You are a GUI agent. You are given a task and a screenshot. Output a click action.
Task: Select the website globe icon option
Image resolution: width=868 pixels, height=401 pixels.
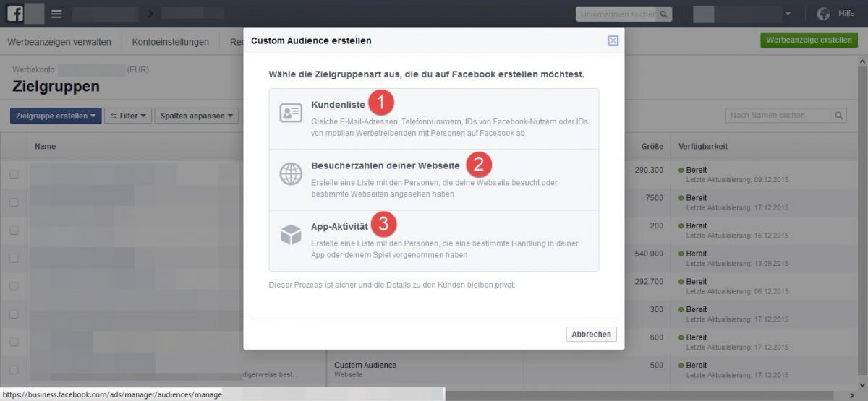point(291,174)
